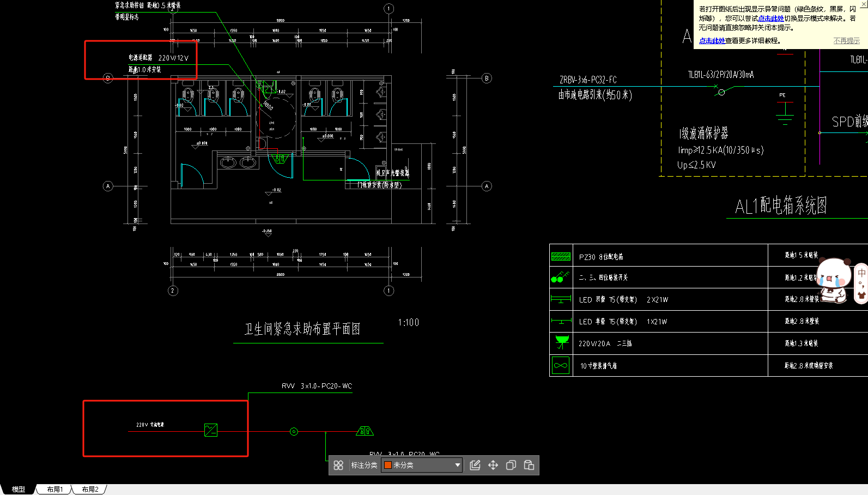This screenshot has width=868, height=495.
Task: Close the yellow display-issue tip box
Action: 864,3
